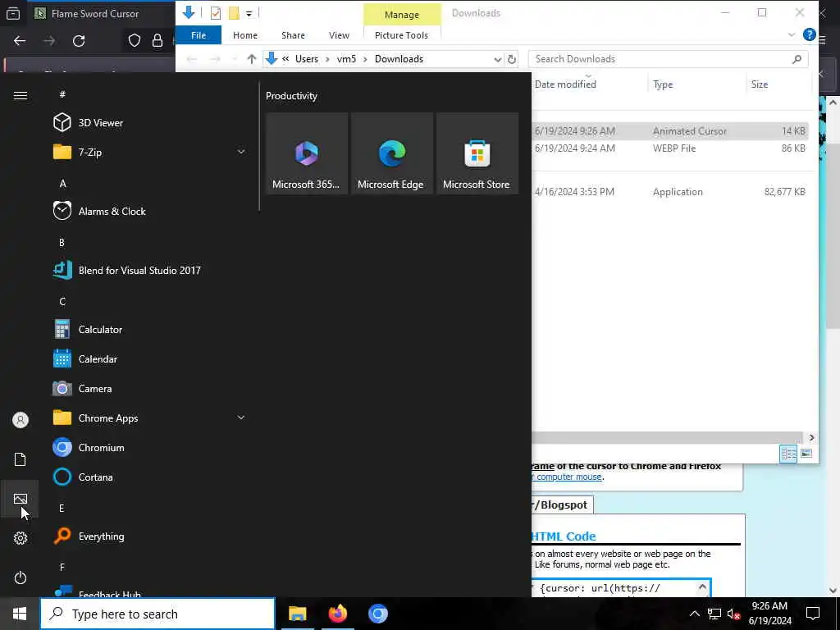Screen dimensions: 840x630
Task: Open Pictures from the Start sidebar
Action: (21, 499)
